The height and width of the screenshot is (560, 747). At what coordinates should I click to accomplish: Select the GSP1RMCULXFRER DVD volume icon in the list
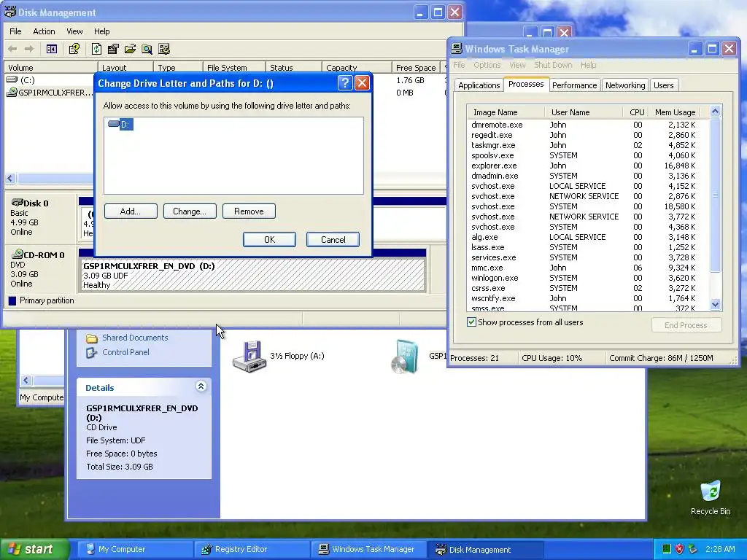(12, 93)
